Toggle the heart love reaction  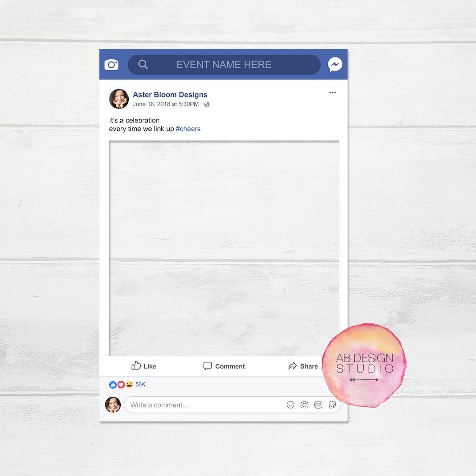pos(121,384)
